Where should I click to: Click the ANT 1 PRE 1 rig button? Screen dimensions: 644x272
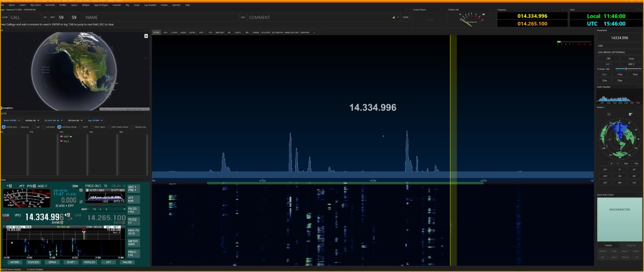[x=133, y=189]
